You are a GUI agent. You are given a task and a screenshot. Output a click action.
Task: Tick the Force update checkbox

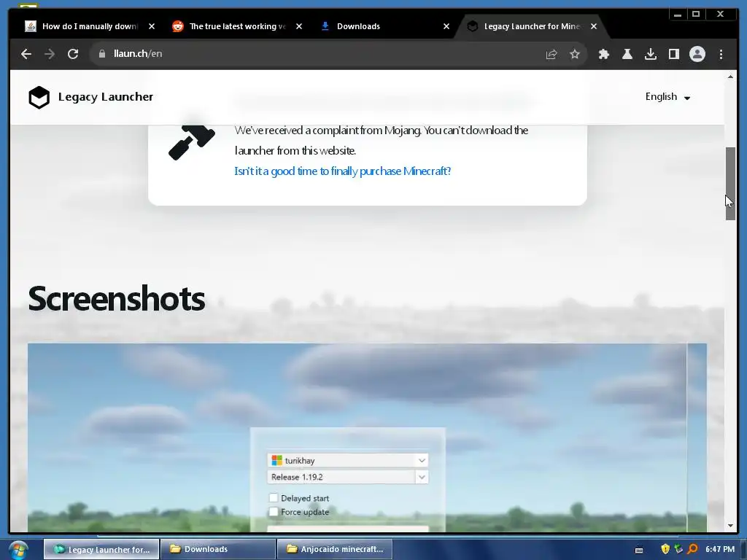274,512
